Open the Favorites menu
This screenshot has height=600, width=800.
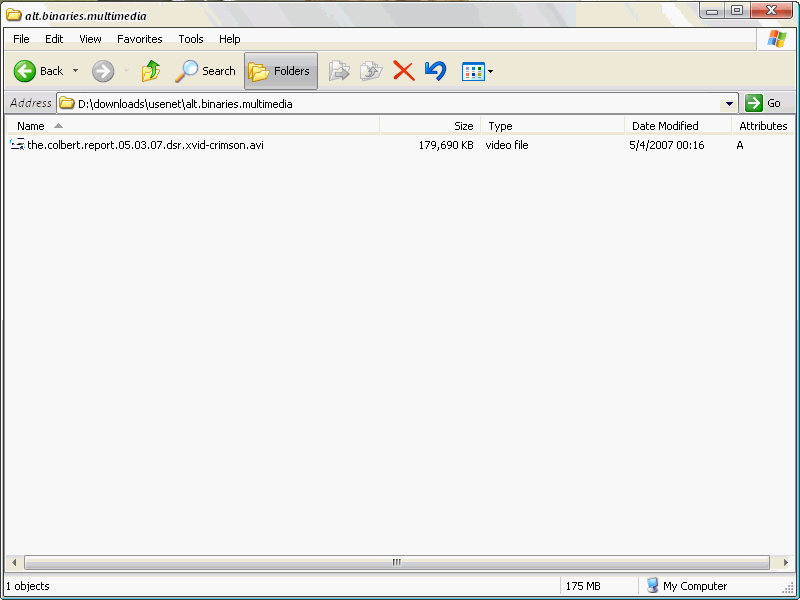140,39
